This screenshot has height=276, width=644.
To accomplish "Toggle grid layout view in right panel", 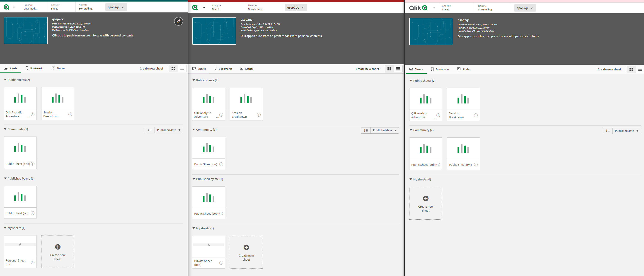I will point(631,69).
